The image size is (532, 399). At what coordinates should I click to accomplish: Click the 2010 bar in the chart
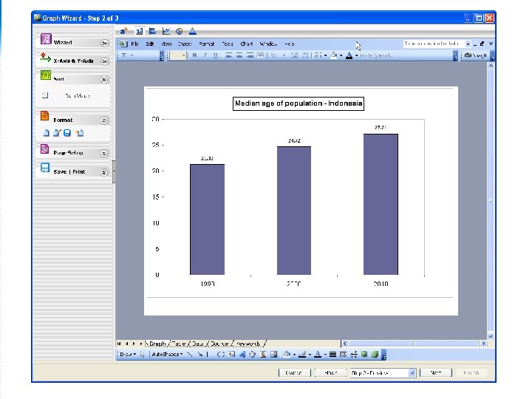tap(381, 204)
